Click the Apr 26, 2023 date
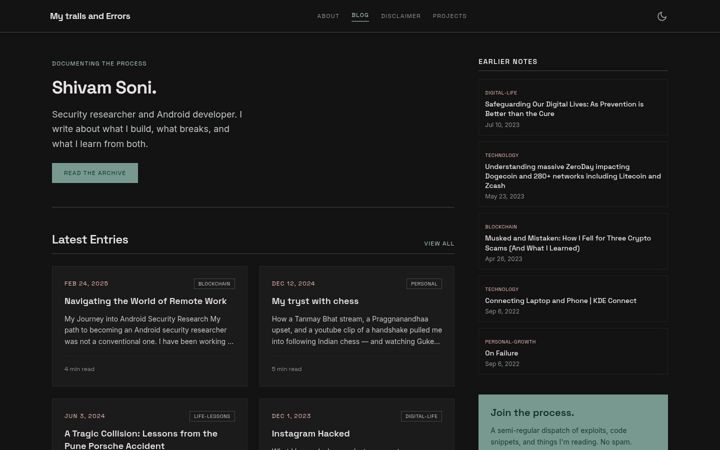This screenshot has width=720, height=450. coord(503,259)
